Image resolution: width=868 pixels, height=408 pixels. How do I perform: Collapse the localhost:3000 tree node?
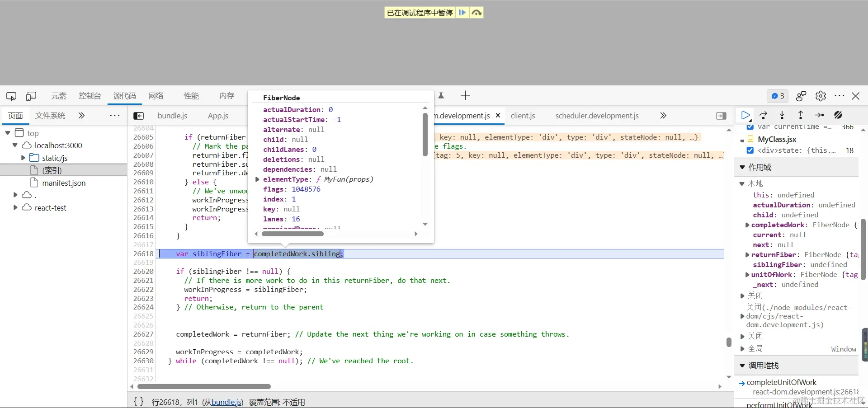click(15, 145)
